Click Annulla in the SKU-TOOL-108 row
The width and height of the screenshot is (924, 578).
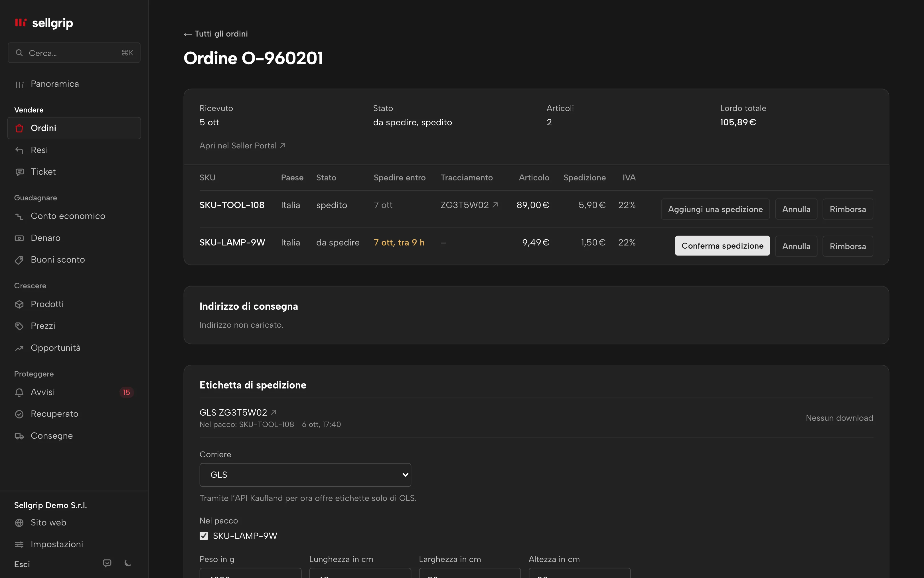coord(796,209)
